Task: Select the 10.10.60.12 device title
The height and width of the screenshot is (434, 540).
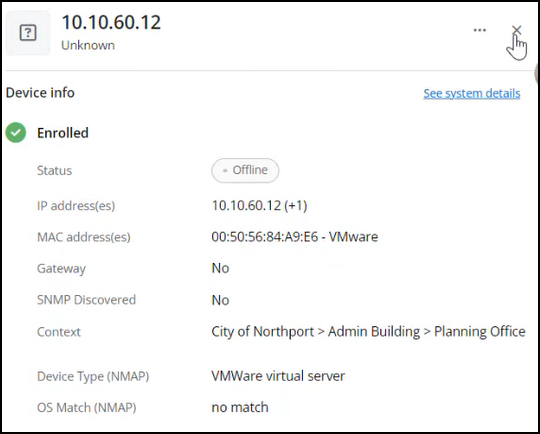Action: [x=111, y=22]
